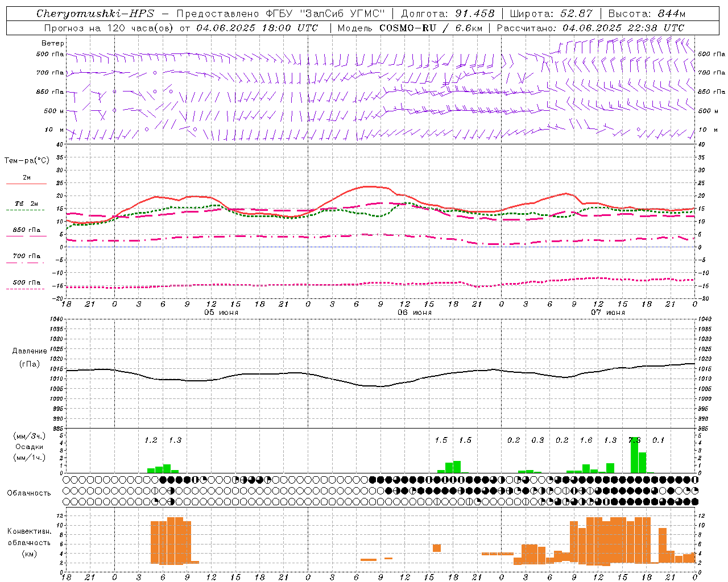Click the Конвективн. облачность label
The height and width of the screenshot is (582, 728).
pyautogui.click(x=29, y=537)
